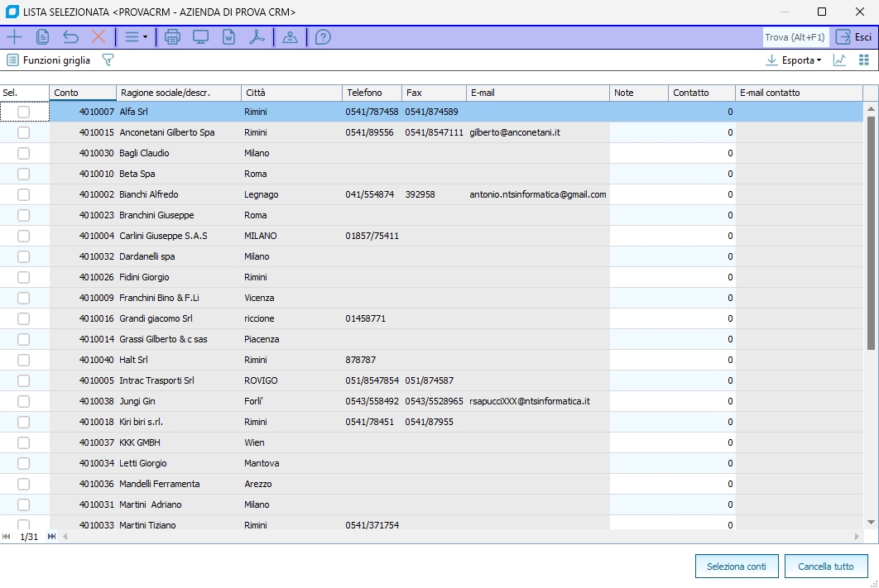Click the undo arrow icon
This screenshot has width=879, height=588.
pyautogui.click(x=70, y=37)
